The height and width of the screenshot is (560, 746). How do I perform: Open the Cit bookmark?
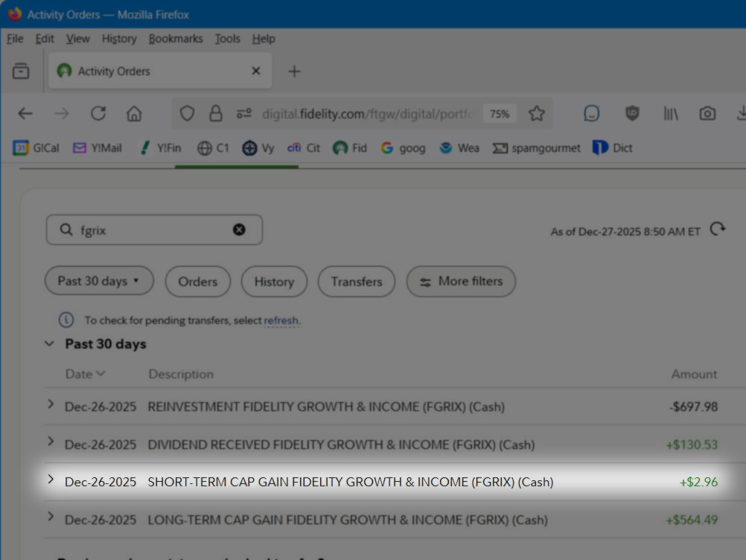(304, 148)
